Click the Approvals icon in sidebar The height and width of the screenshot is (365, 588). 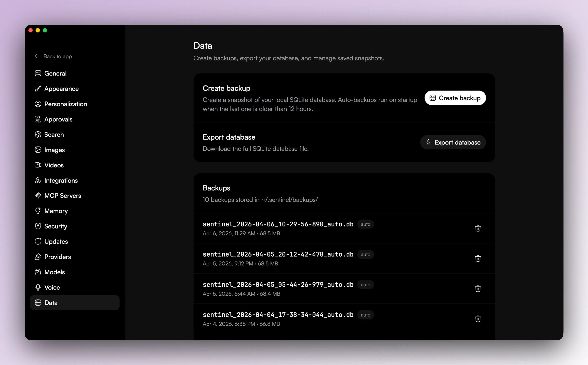(38, 119)
